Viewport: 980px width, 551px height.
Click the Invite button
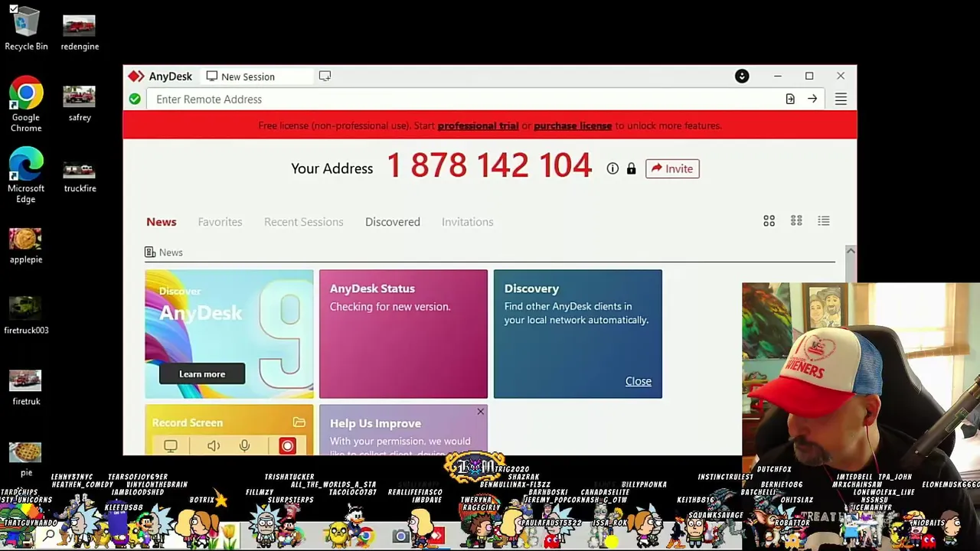[x=672, y=169]
